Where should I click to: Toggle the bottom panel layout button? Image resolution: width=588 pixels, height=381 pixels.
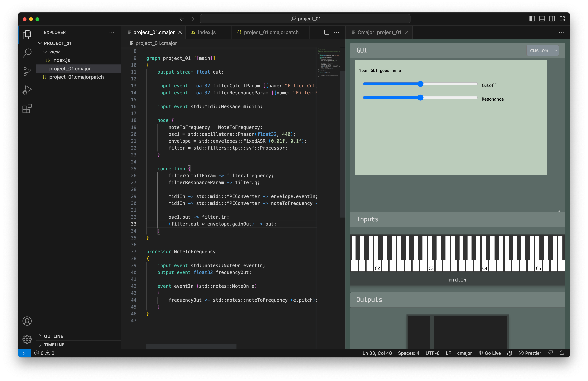tap(542, 19)
